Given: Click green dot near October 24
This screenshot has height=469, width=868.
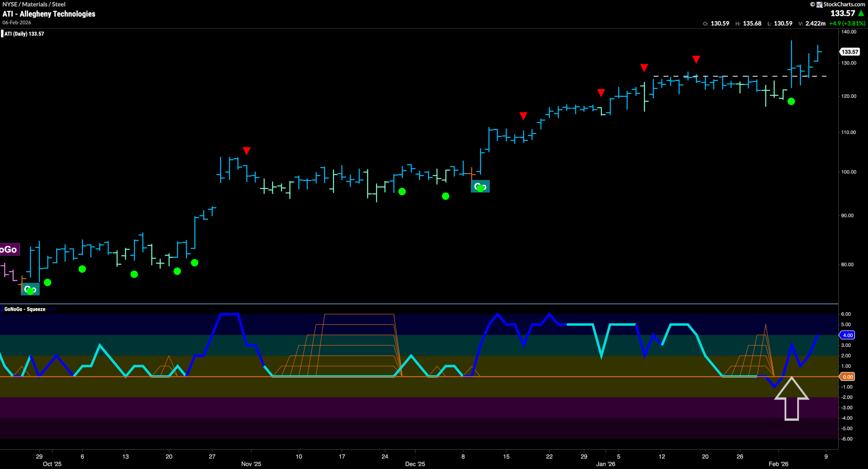Looking at the screenshot, I should click(194, 262).
